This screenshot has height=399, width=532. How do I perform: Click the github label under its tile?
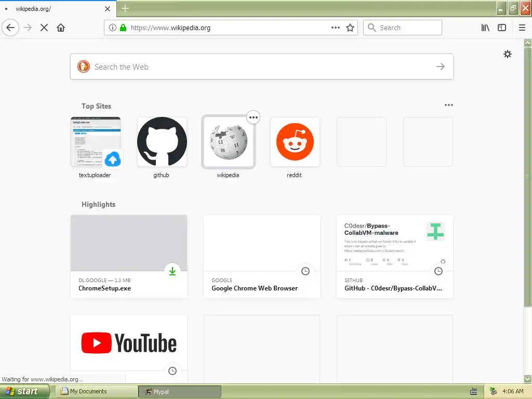pyautogui.click(x=161, y=175)
